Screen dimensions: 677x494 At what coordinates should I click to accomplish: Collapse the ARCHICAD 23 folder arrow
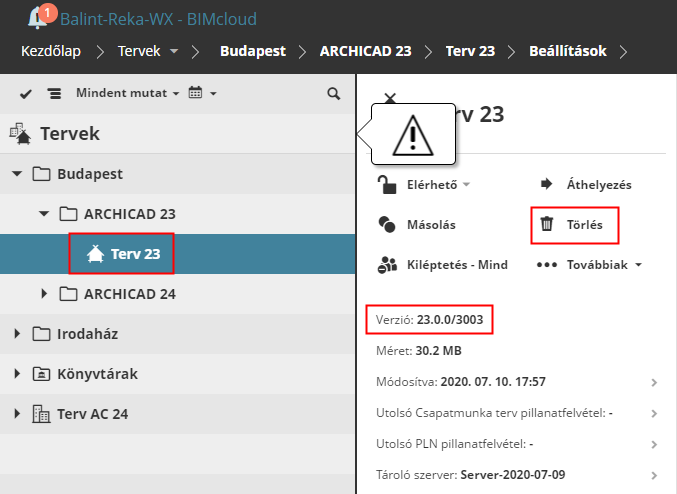(44, 214)
